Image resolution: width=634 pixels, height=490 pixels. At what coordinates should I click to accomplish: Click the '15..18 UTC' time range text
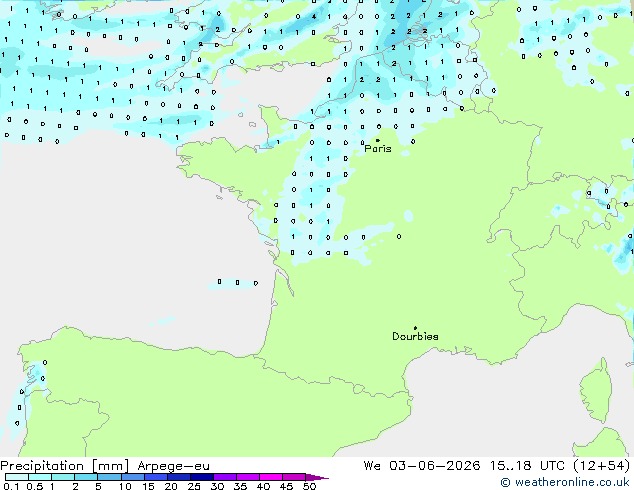pyautogui.click(x=527, y=466)
